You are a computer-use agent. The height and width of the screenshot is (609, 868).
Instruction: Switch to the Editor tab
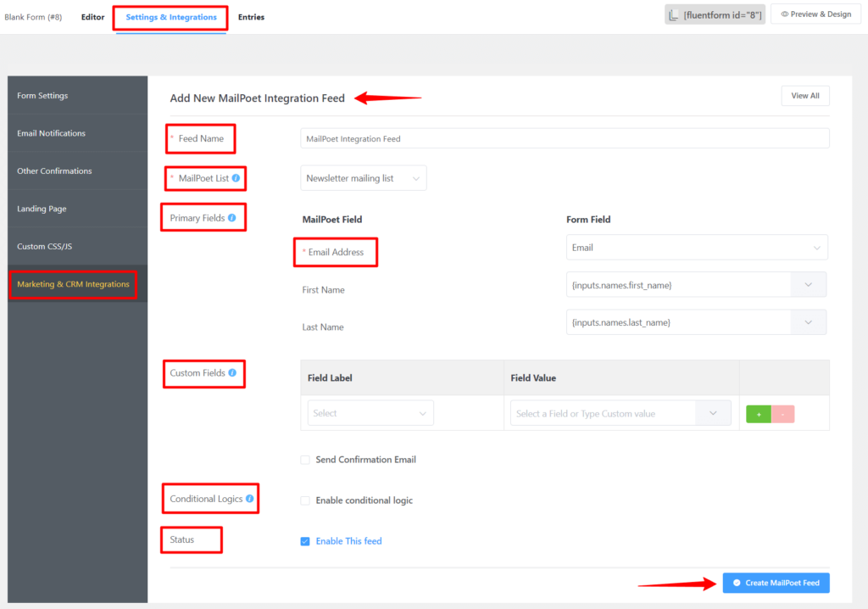pos(92,16)
